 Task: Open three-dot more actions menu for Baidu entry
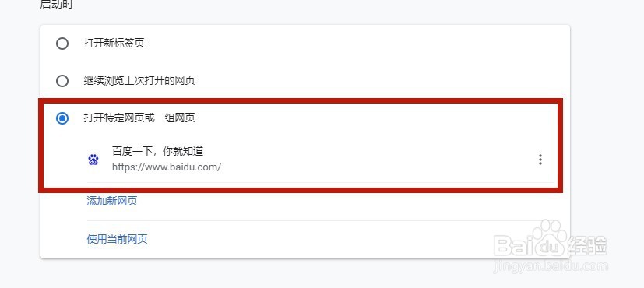(540, 160)
